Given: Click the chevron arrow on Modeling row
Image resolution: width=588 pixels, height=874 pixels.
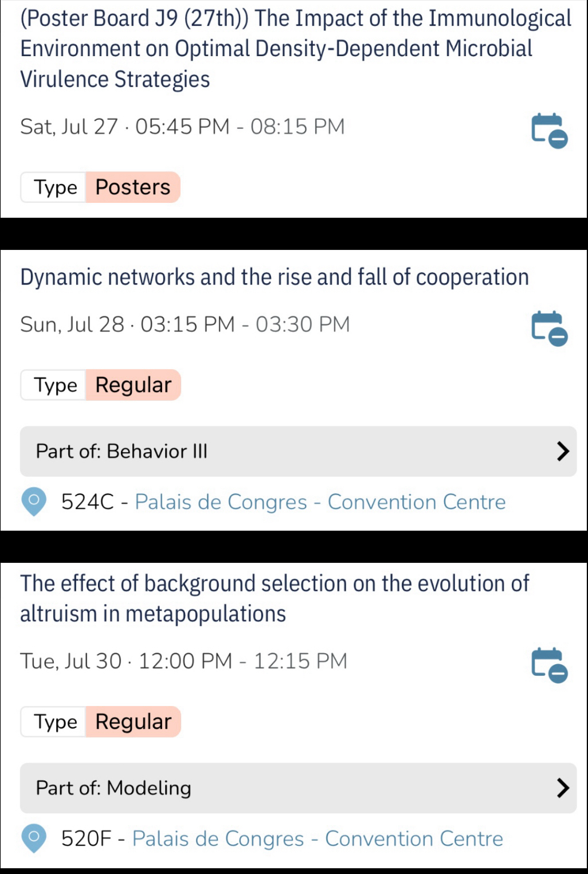Looking at the screenshot, I should (x=563, y=788).
